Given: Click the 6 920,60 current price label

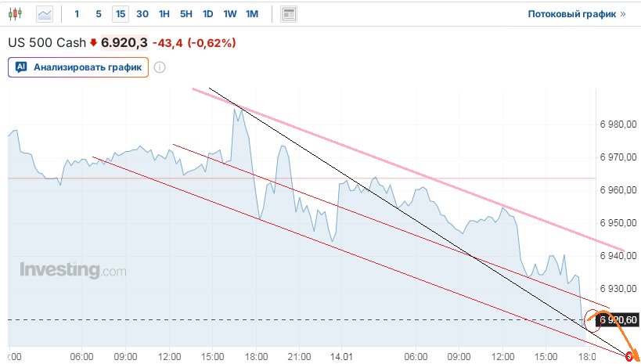Looking at the screenshot, I should coord(618,319).
